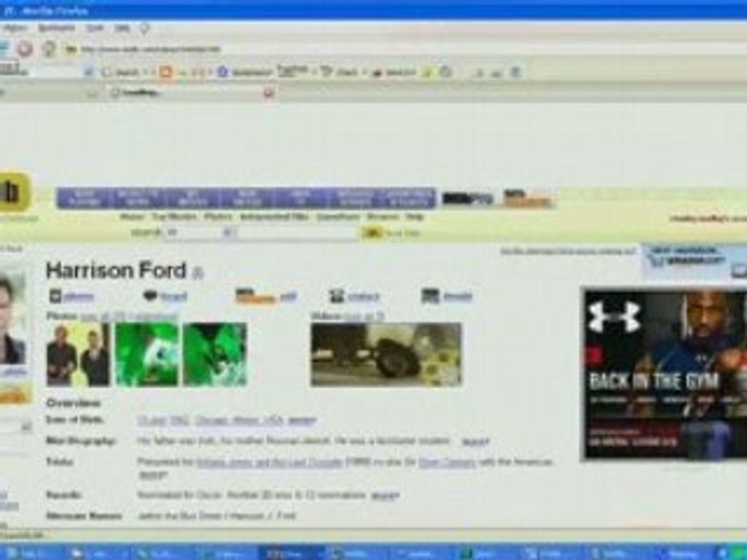Click the yellow highlighter toolbar icon
This screenshot has height=560, width=747.
tap(427, 72)
